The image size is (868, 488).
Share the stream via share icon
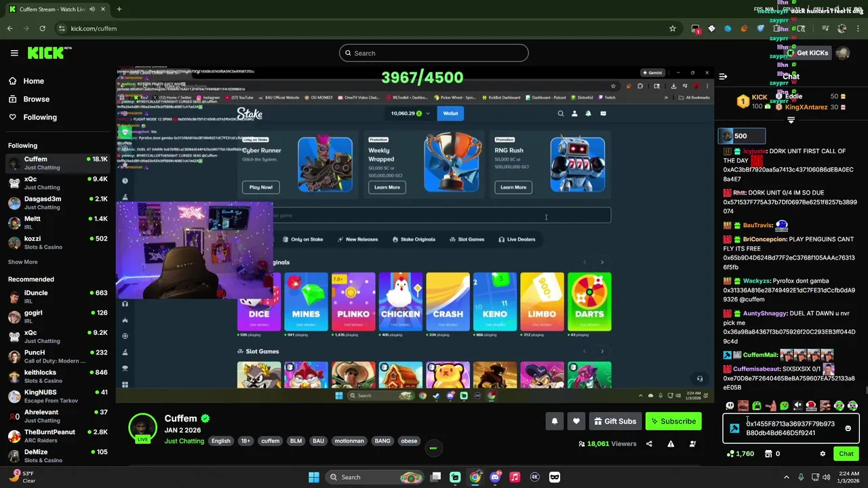649,444
